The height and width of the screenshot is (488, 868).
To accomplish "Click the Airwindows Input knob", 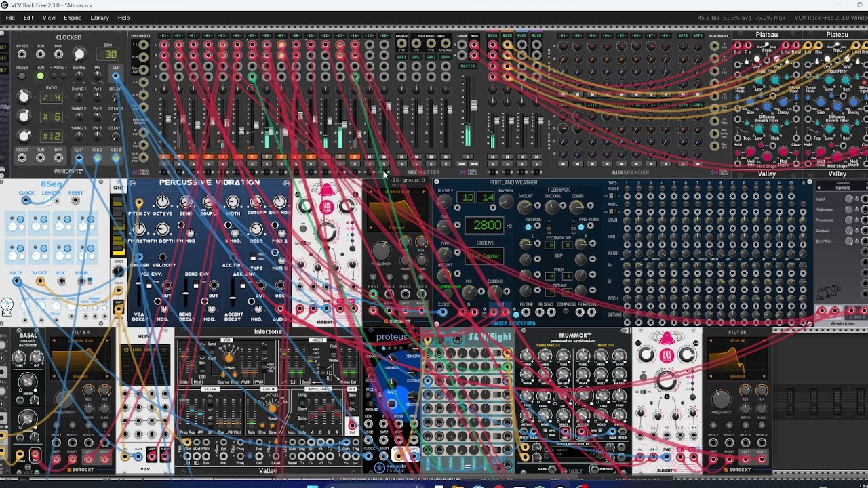I will (x=849, y=199).
